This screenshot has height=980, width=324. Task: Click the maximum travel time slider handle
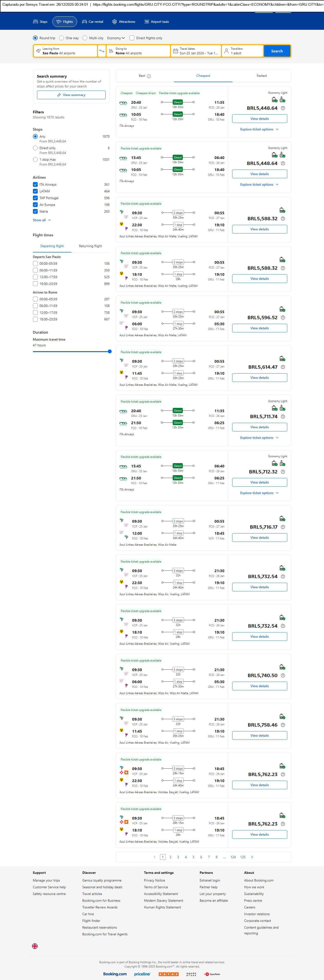pyautogui.click(x=110, y=351)
